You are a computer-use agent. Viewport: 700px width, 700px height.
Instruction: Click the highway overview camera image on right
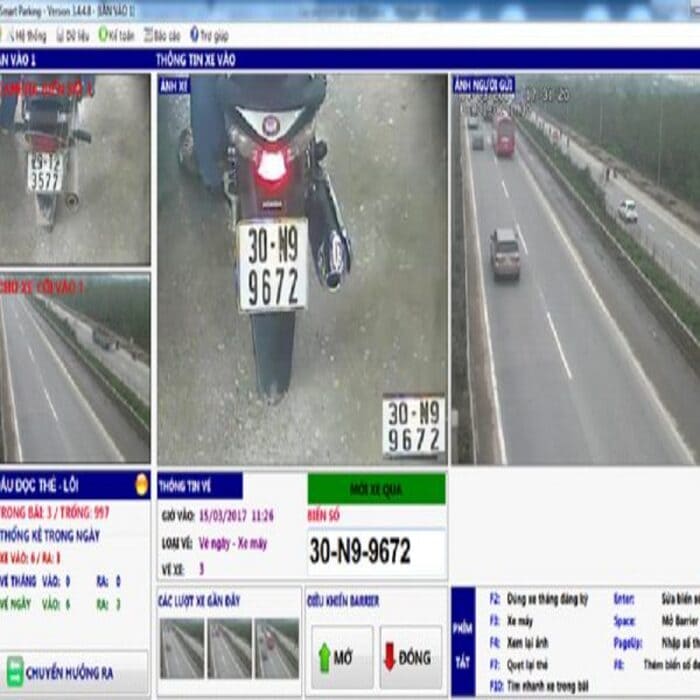pos(575,270)
